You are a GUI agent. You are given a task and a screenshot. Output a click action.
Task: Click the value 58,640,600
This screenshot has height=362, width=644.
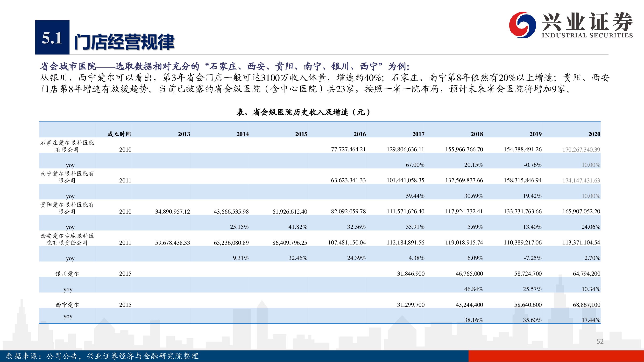[528, 305]
